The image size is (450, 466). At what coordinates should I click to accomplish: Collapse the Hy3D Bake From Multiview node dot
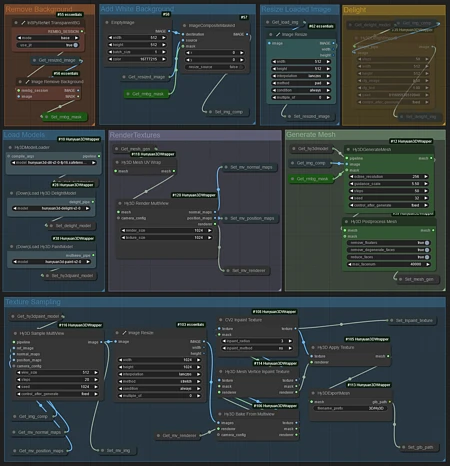(x=220, y=414)
